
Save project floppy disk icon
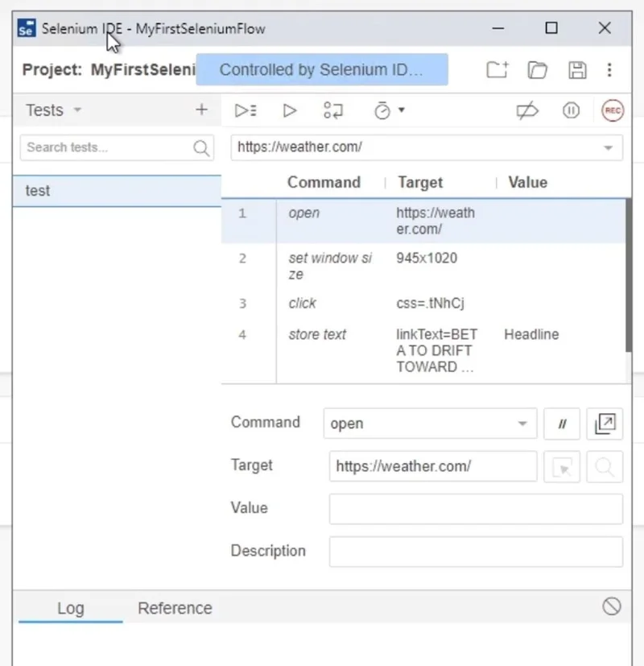tap(577, 69)
